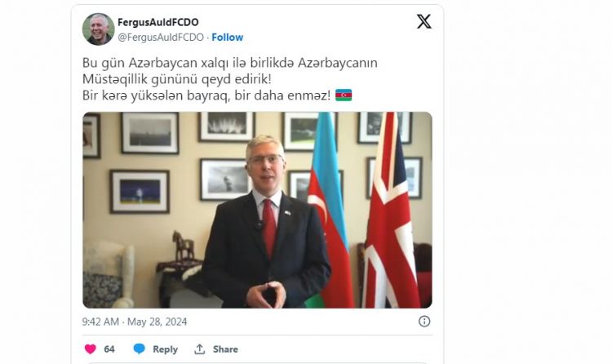Click the blue reply bubble icon
This screenshot has width=612, height=364.
tap(139, 348)
